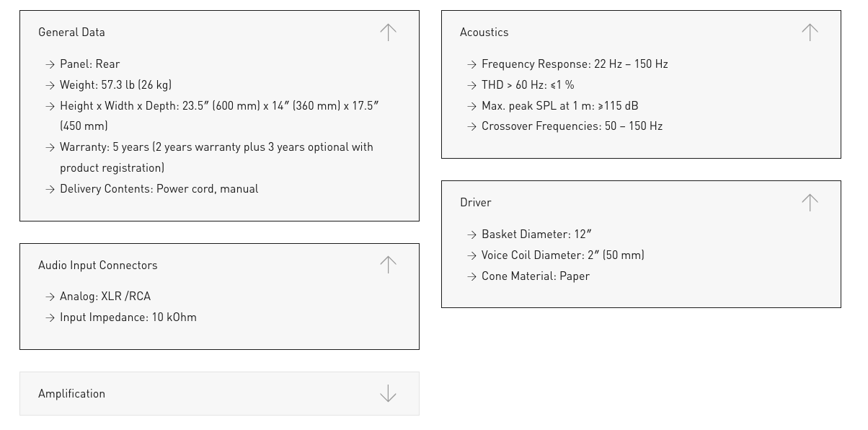Click the Delivery Contents line
Image resolution: width=868 pixels, height=430 pixels.
click(159, 189)
